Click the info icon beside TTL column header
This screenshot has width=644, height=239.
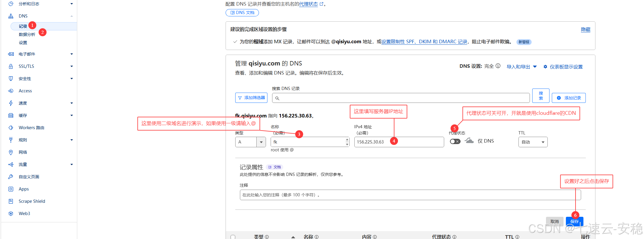(x=517, y=237)
